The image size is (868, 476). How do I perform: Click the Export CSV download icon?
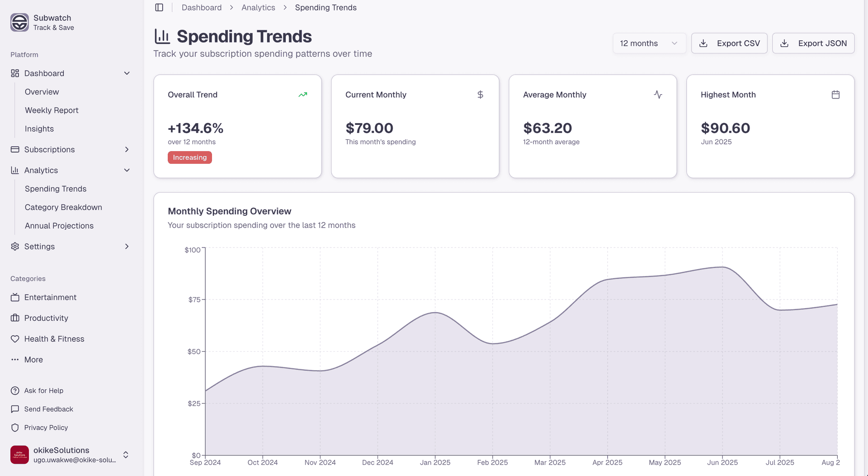pyautogui.click(x=703, y=43)
